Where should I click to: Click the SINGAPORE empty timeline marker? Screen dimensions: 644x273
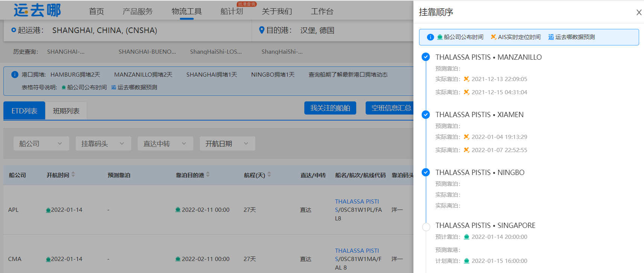pos(426,227)
